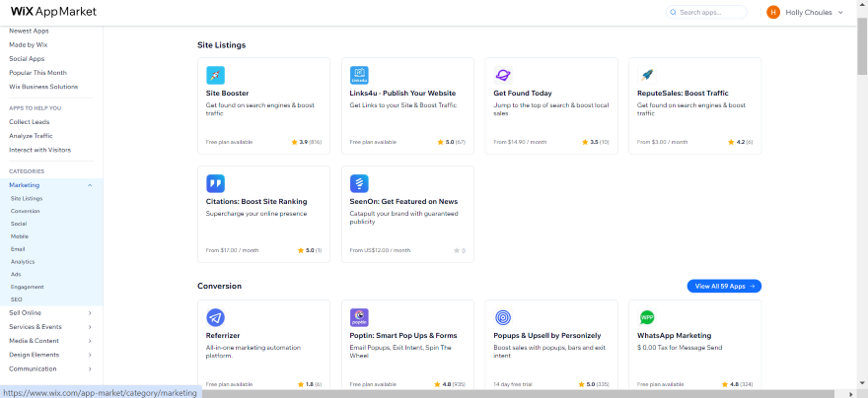Click the Wix App Market logo
Viewport: 868px width, 398px height.
pyautogui.click(x=53, y=12)
